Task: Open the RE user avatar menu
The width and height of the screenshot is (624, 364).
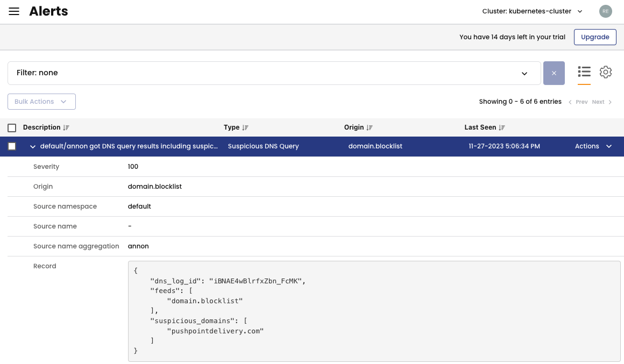Action: (x=605, y=11)
